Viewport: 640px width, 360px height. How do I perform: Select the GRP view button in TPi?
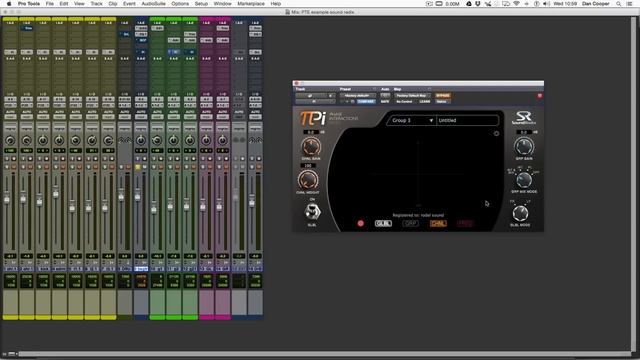point(410,223)
